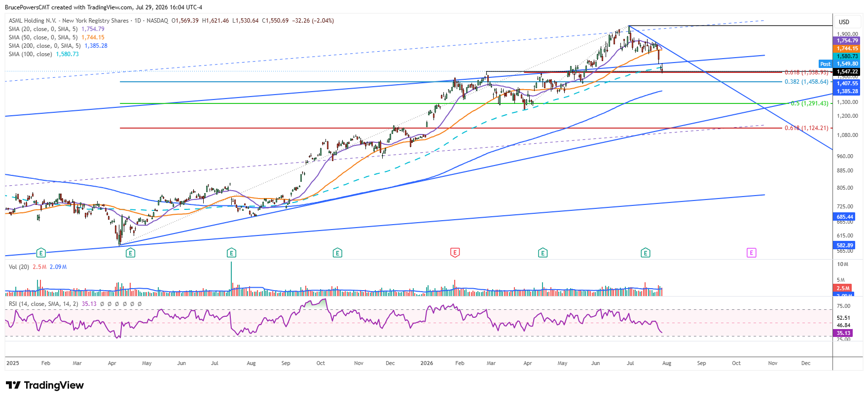Click the 10M volume scale label
Image resolution: width=868 pixels, height=400 pixels.
[842, 265]
